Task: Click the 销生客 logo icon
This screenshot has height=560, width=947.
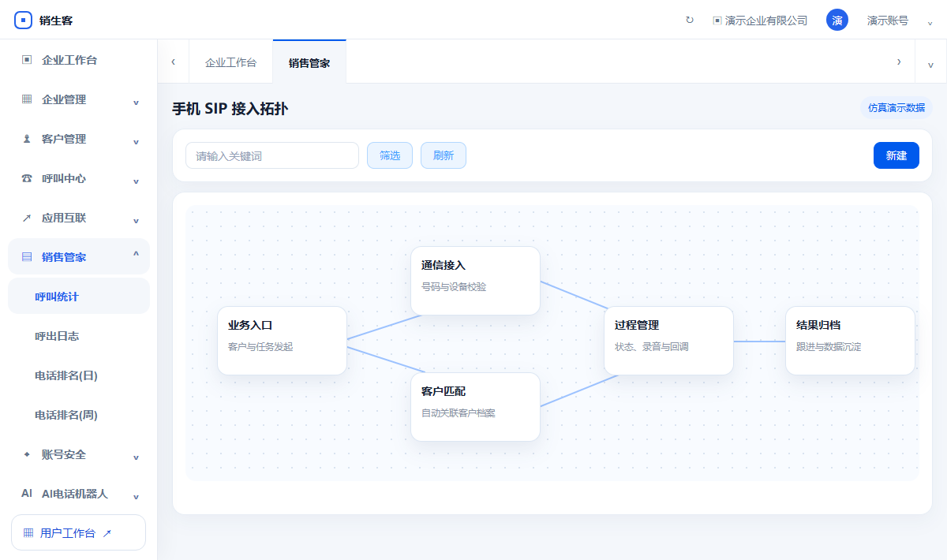Action: click(24, 21)
